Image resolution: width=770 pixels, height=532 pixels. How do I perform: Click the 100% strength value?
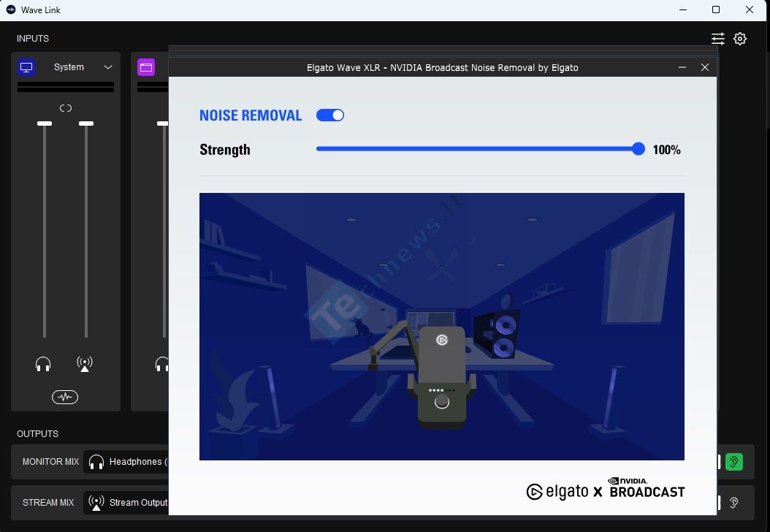coord(666,150)
